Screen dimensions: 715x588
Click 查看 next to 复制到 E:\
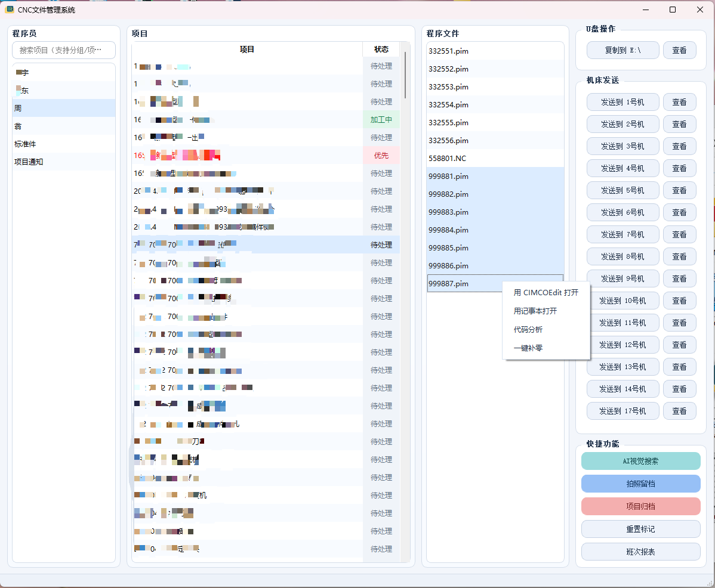[x=679, y=50]
